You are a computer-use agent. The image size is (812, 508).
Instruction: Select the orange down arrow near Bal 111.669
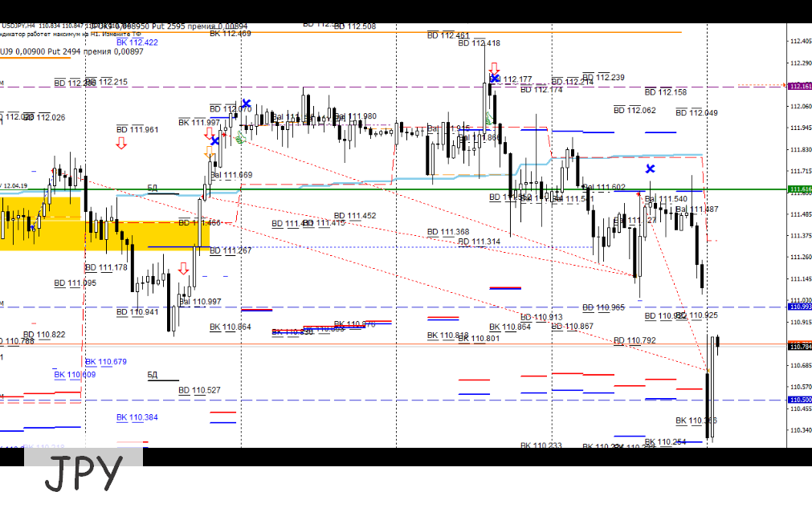(x=209, y=152)
